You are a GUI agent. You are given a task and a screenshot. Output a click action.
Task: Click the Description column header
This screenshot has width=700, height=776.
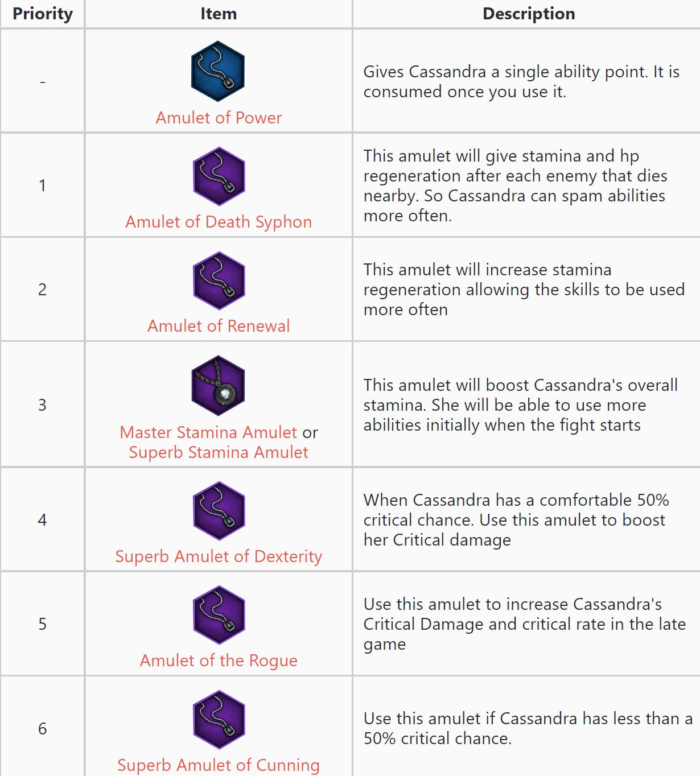[x=529, y=14]
